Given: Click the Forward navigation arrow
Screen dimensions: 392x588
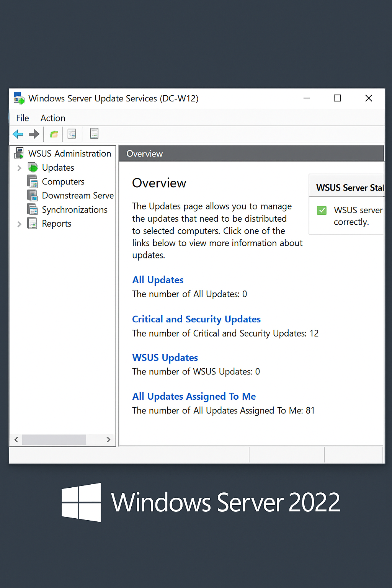Looking at the screenshot, I should 34,134.
